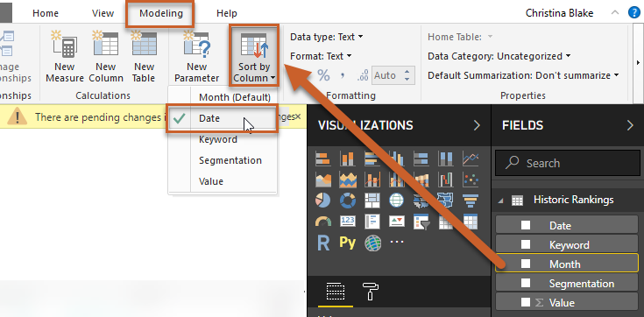Tick the Segmentation field checkbox
Viewport: 644px width, 317px height.
pyautogui.click(x=526, y=283)
